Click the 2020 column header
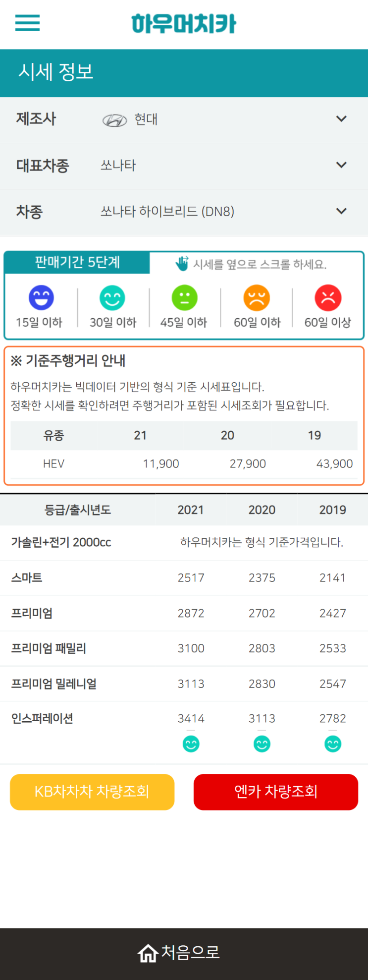This screenshot has height=980, width=368. 262,510
